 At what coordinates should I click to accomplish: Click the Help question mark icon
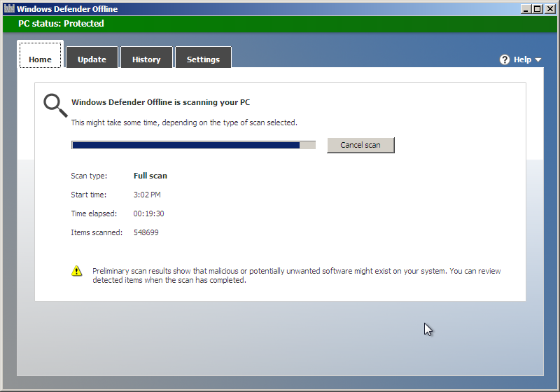tap(504, 59)
